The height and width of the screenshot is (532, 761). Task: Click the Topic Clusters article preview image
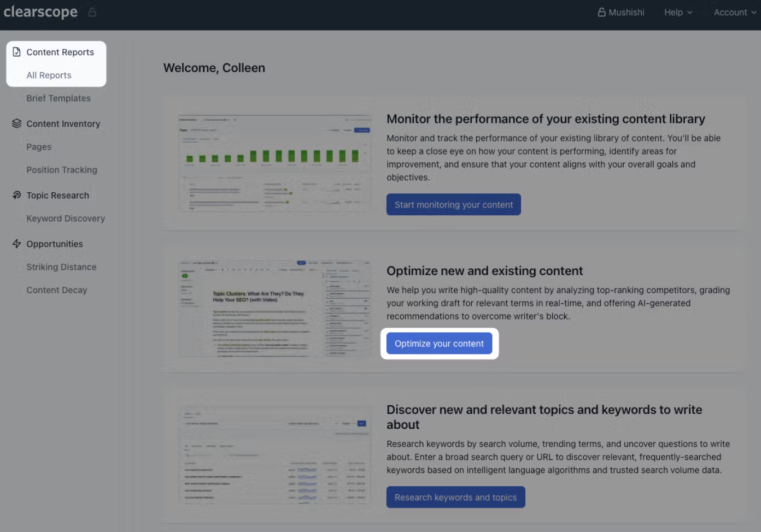[x=274, y=308]
